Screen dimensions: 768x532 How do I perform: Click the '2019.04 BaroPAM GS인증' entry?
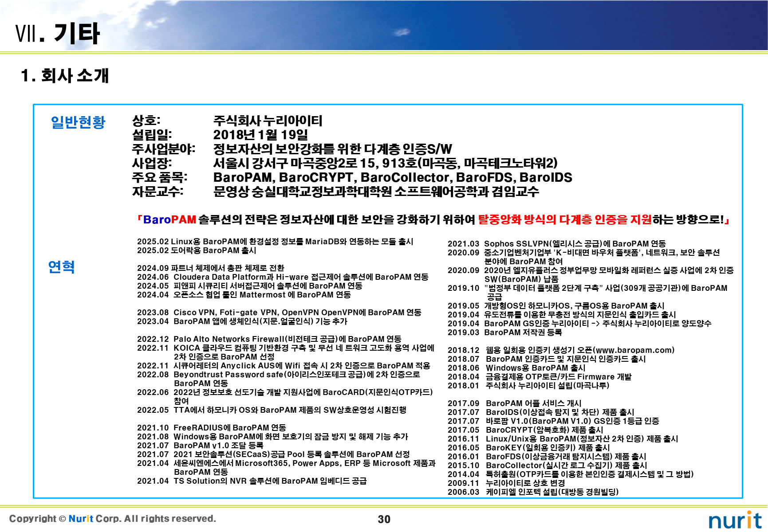[579, 324]
